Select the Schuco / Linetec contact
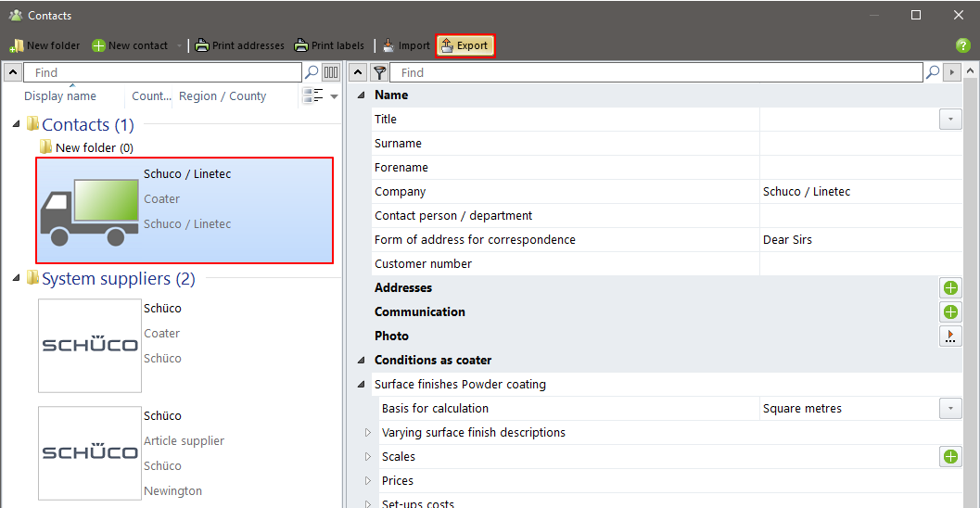This screenshot has height=508, width=980. (185, 210)
